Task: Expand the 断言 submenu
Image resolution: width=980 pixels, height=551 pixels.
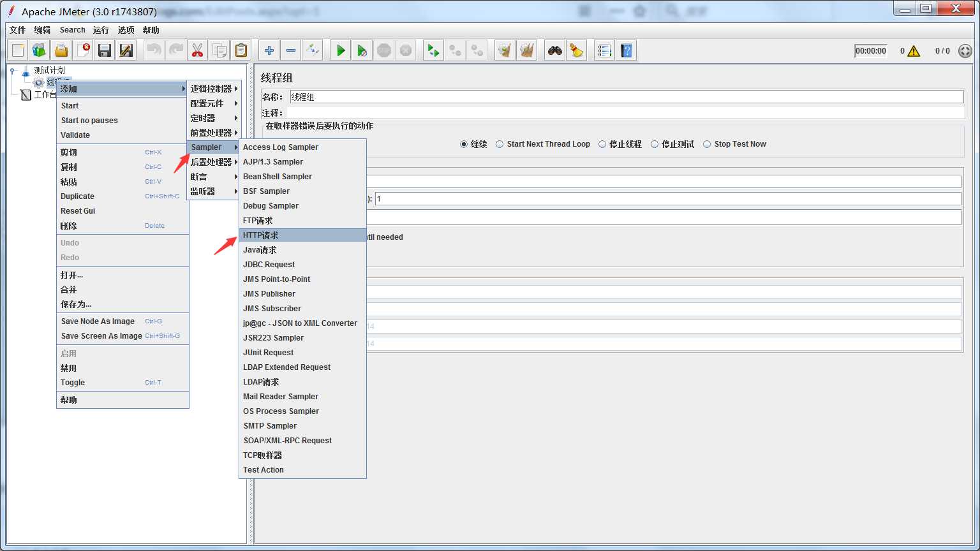Action: pos(214,177)
